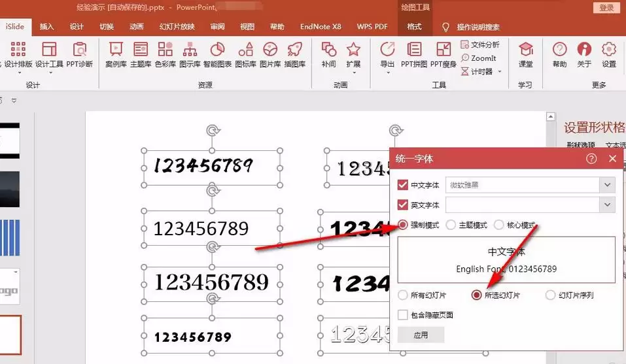Launch the PPT诊断 diagnosis tool

(80, 54)
